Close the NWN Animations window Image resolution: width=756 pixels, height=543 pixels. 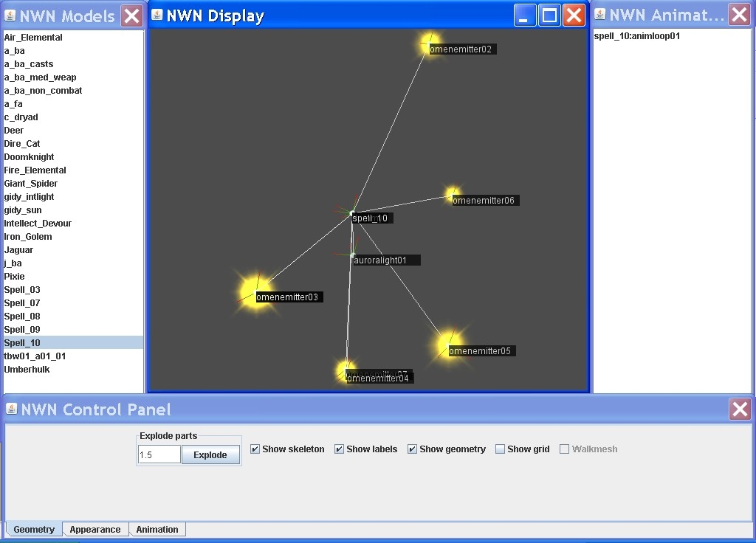pos(740,15)
